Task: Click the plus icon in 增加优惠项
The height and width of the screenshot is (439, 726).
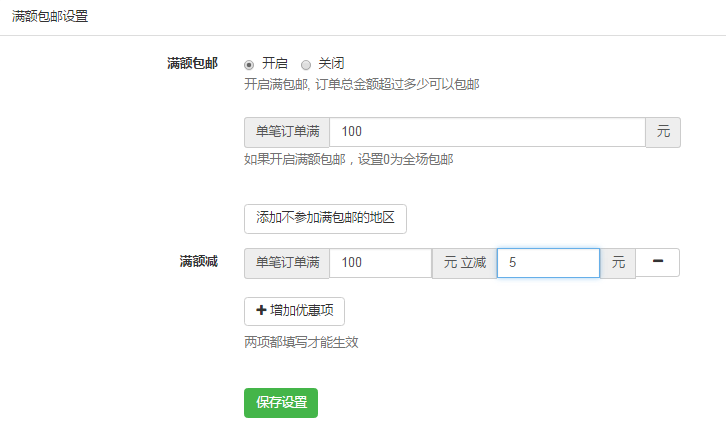Action: [x=261, y=310]
